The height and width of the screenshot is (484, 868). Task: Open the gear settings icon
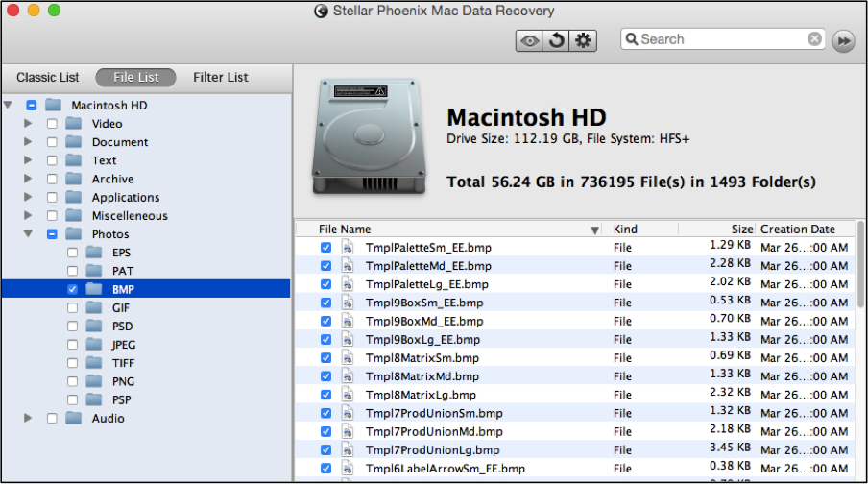[583, 40]
